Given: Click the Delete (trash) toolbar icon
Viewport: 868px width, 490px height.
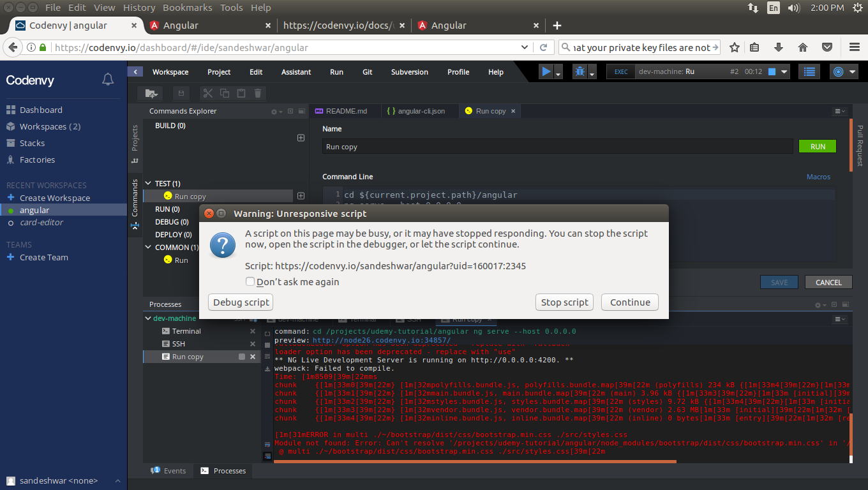Looking at the screenshot, I should coord(257,93).
